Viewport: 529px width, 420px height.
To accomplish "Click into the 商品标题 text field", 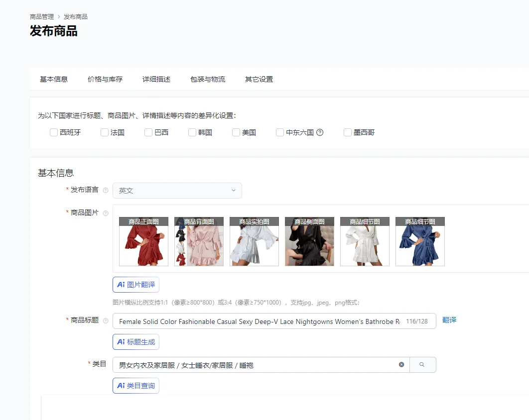I will coord(259,321).
